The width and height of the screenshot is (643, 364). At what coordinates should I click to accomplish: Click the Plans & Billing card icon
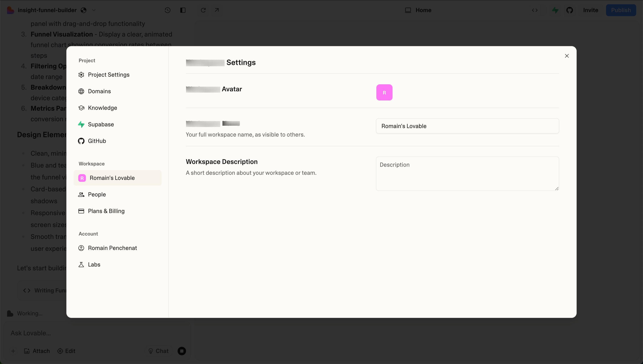pyautogui.click(x=81, y=211)
